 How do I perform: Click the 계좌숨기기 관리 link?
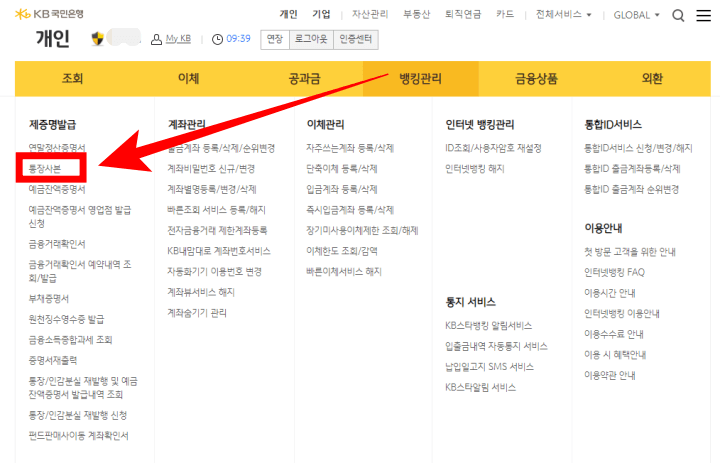point(197,313)
